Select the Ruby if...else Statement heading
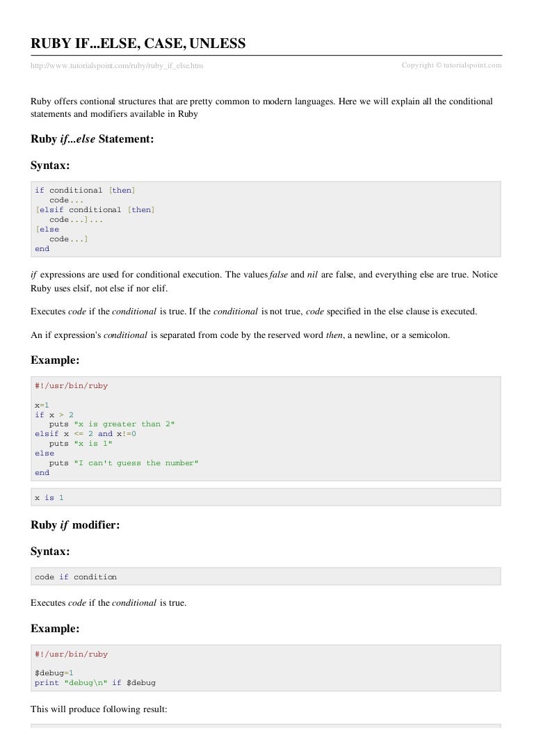 [92, 139]
